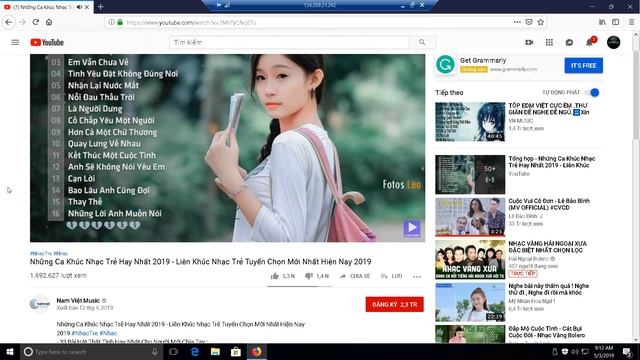Go to Firefox home page
The height and width of the screenshot is (360, 640).
coord(49,22)
